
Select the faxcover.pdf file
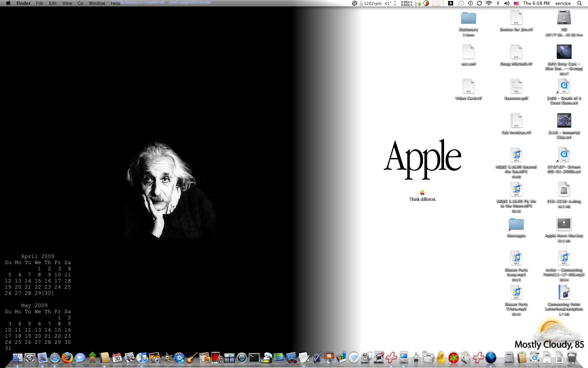(x=516, y=86)
